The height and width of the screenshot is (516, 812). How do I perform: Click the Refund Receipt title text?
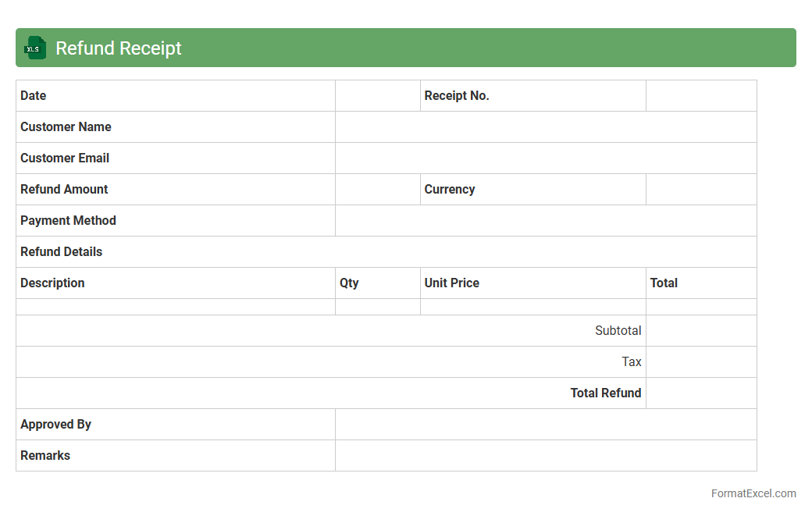119,48
